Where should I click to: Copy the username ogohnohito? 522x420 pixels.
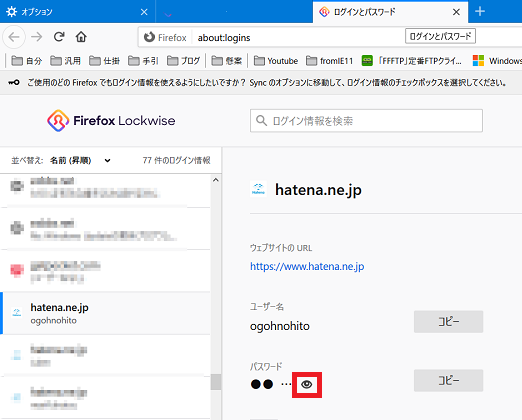tap(448, 322)
